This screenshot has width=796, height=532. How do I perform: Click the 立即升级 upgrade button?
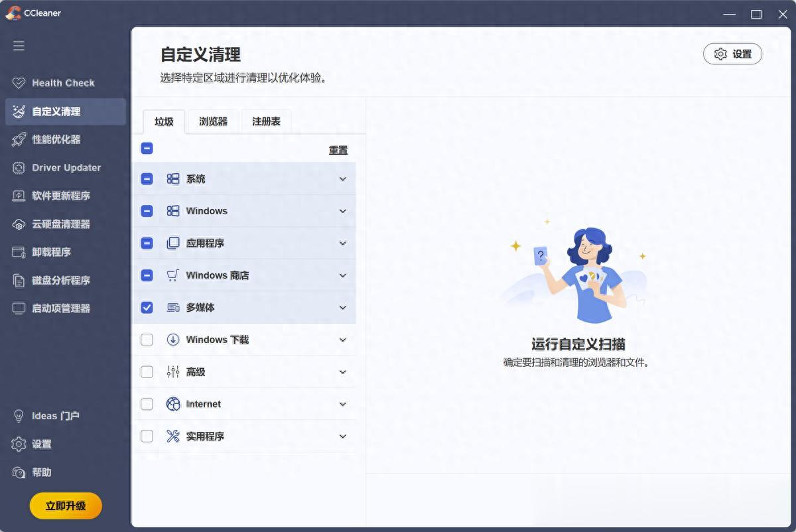[x=66, y=505]
